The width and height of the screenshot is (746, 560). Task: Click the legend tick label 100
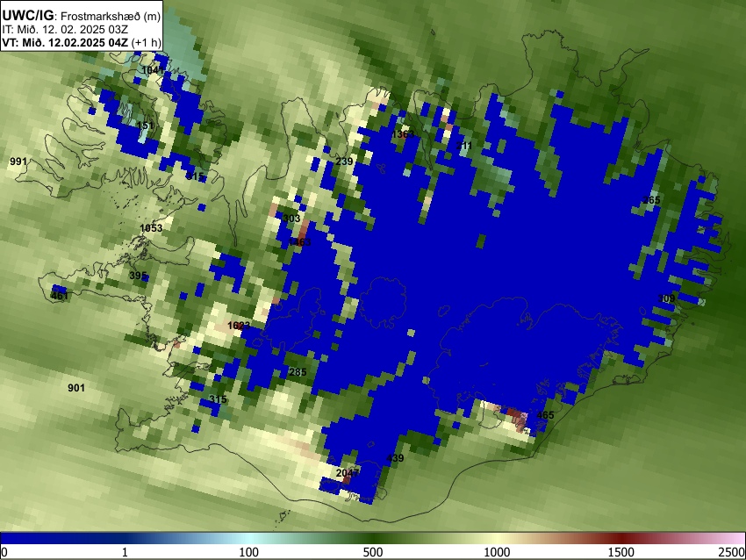point(248,552)
